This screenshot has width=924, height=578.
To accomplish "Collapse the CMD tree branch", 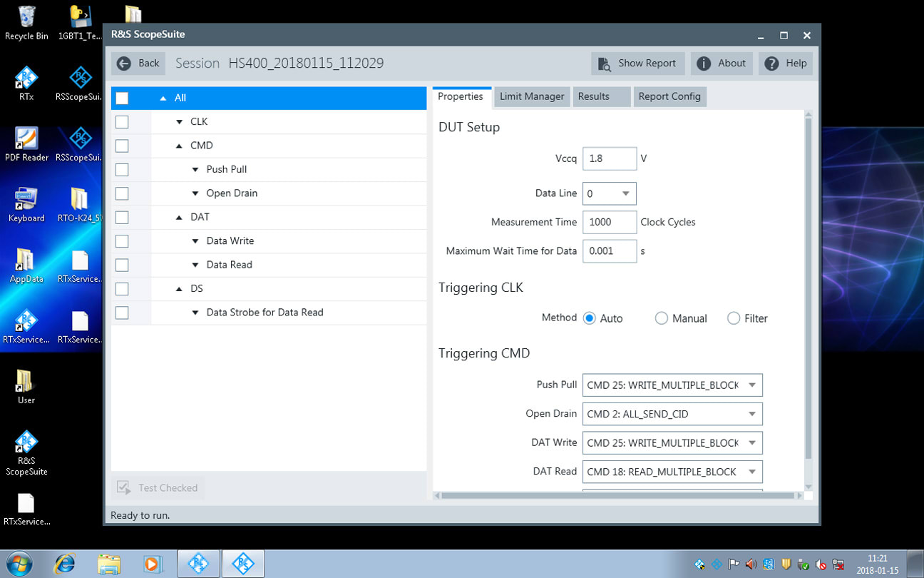I will [x=180, y=146].
